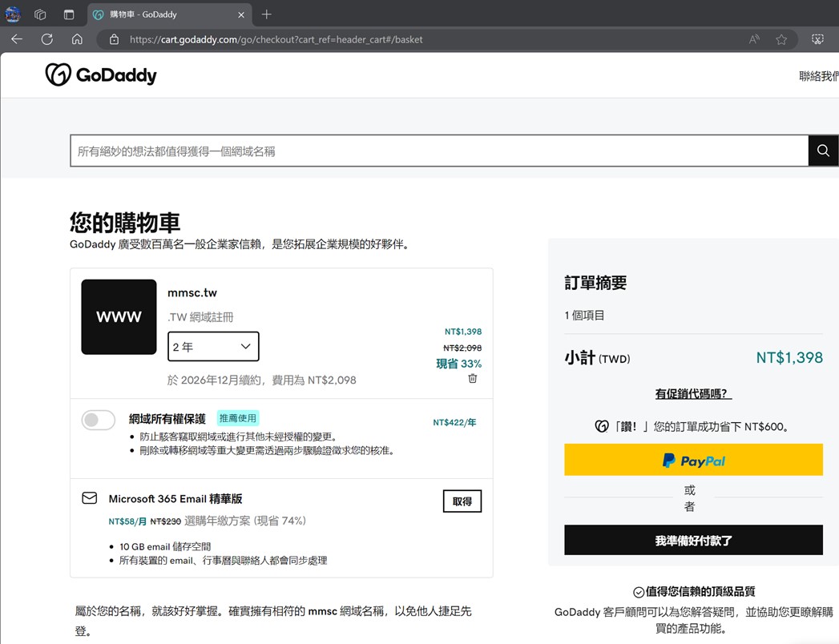
Task: Click the WWW domain thumbnail
Action: 119,316
